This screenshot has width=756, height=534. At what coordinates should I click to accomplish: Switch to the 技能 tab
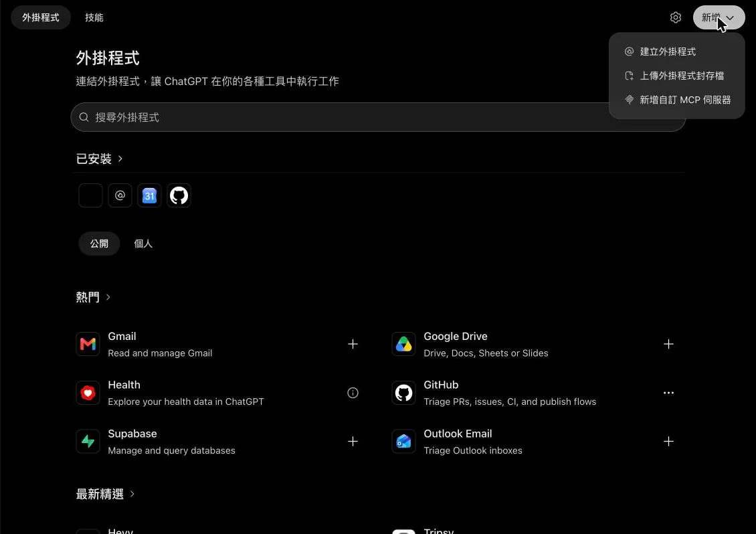click(x=94, y=17)
